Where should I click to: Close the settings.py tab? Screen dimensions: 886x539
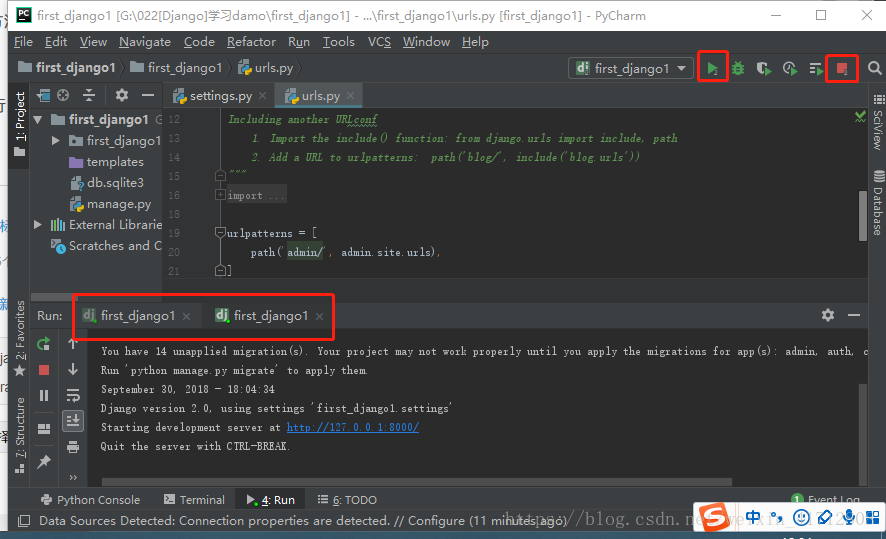click(262, 96)
